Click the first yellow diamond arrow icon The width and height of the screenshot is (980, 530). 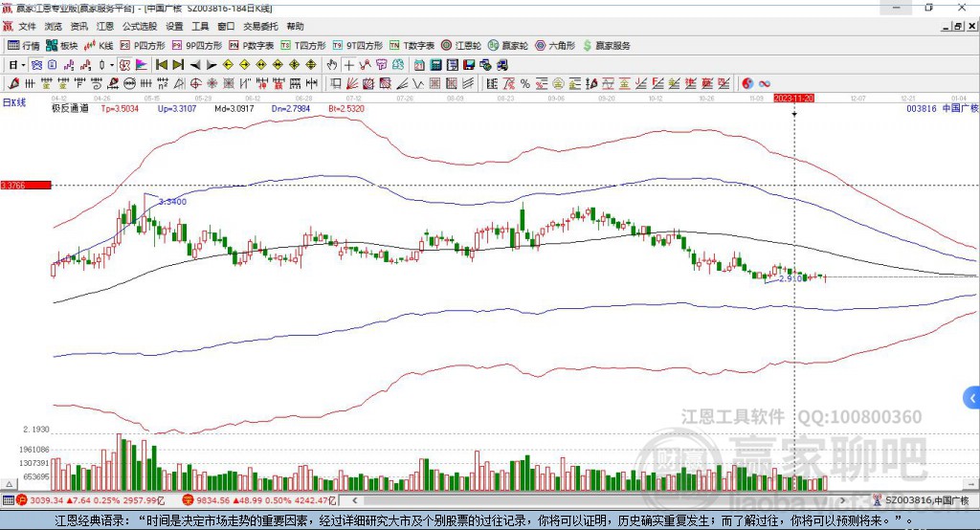click(x=228, y=65)
